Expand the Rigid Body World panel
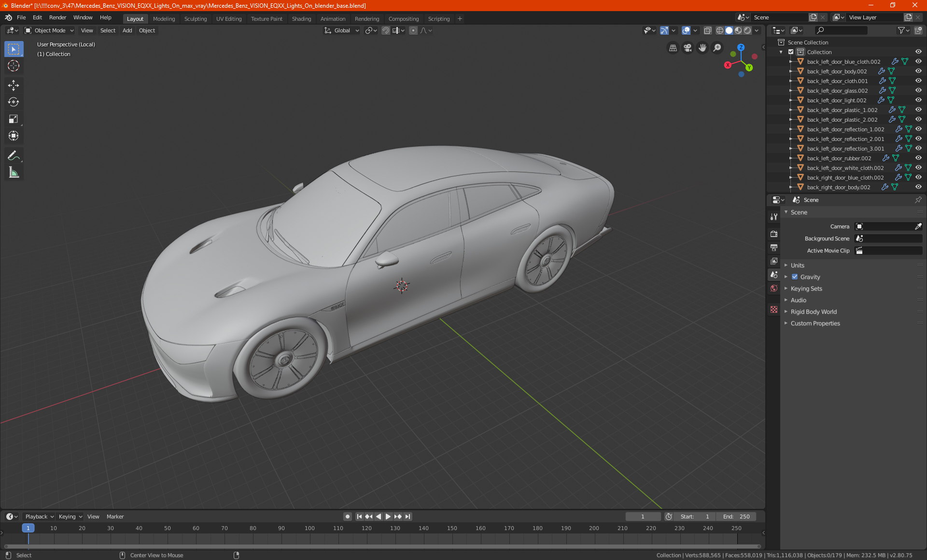Viewport: 927px width, 560px height. (x=814, y=311)
